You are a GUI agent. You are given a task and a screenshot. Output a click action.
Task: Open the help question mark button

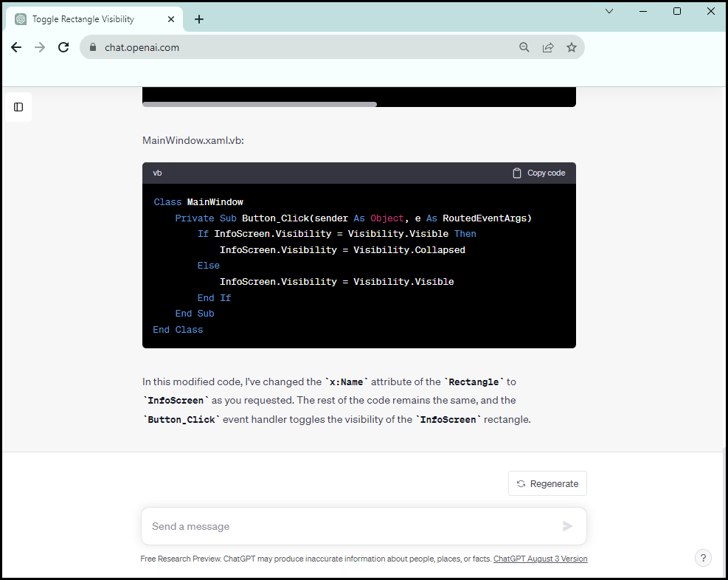click(703, 558)
